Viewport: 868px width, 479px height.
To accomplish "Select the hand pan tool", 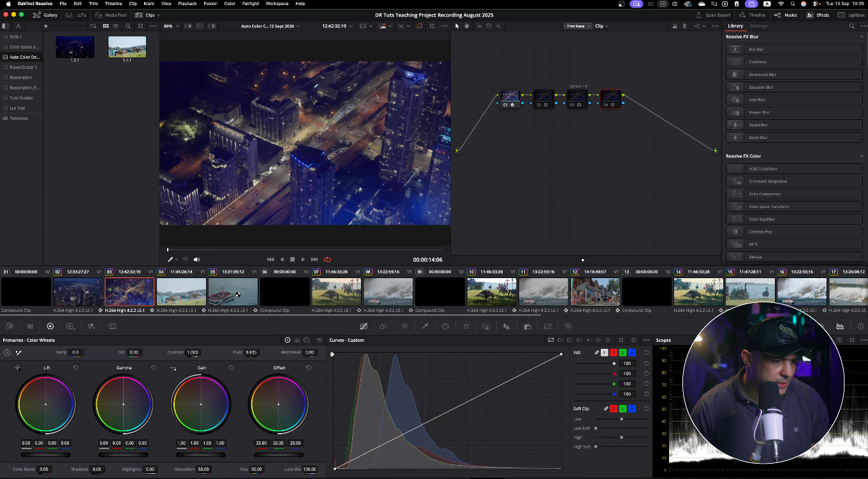I will point(467,26).
